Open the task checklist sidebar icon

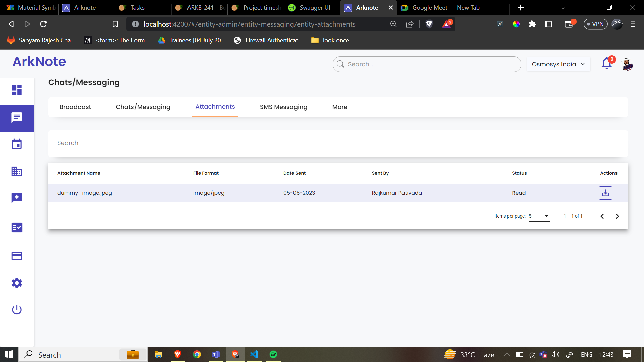tap(17, 227)
